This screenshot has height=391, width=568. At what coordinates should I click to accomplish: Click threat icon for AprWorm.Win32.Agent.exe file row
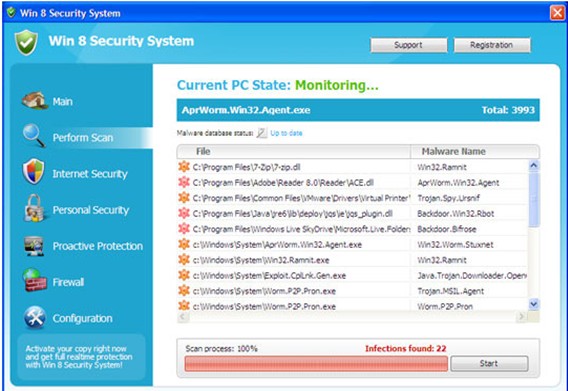click(184, 244)
